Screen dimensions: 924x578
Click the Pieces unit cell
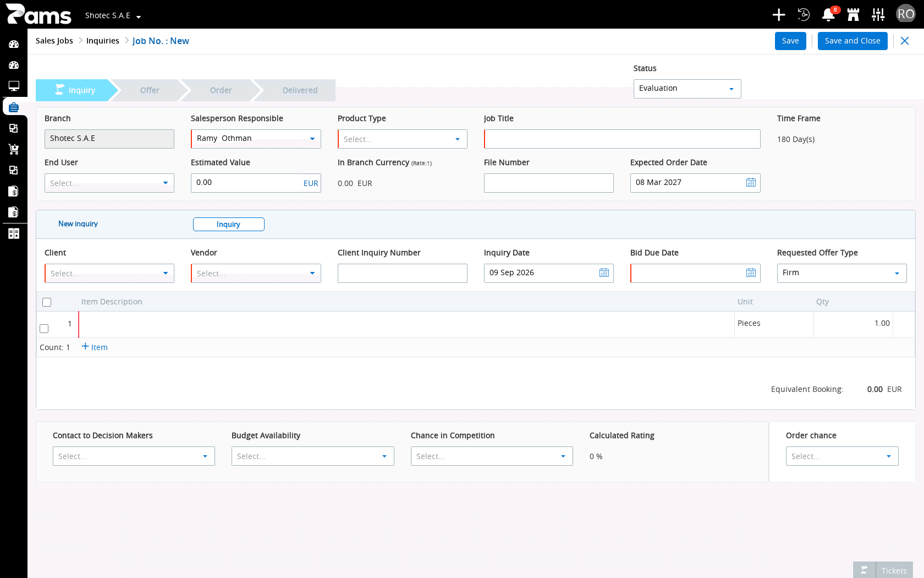click(773, 324)
